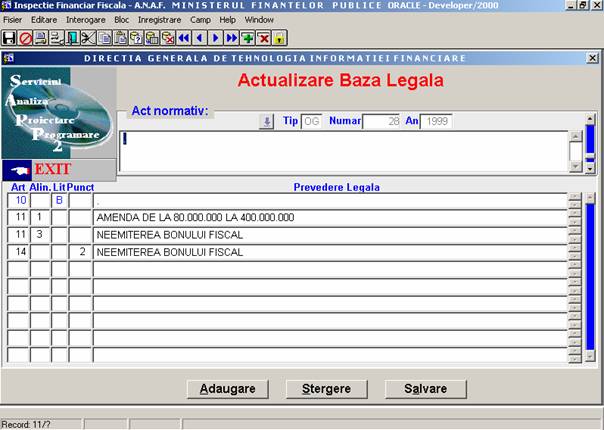The image size is (604, 430).
Task: Select the AMENDA DE LA 80.000.000 row field
Action: pyautogui.click(x=328, y=217)
